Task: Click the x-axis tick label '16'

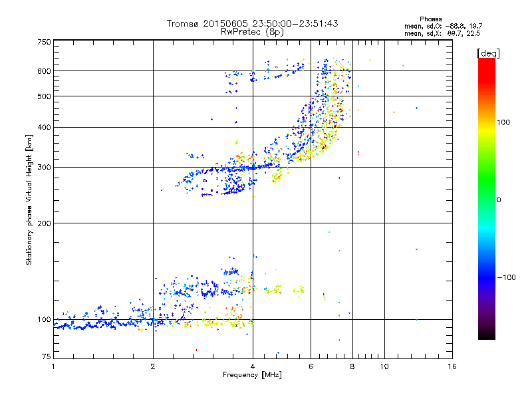Action: [452, 366]
